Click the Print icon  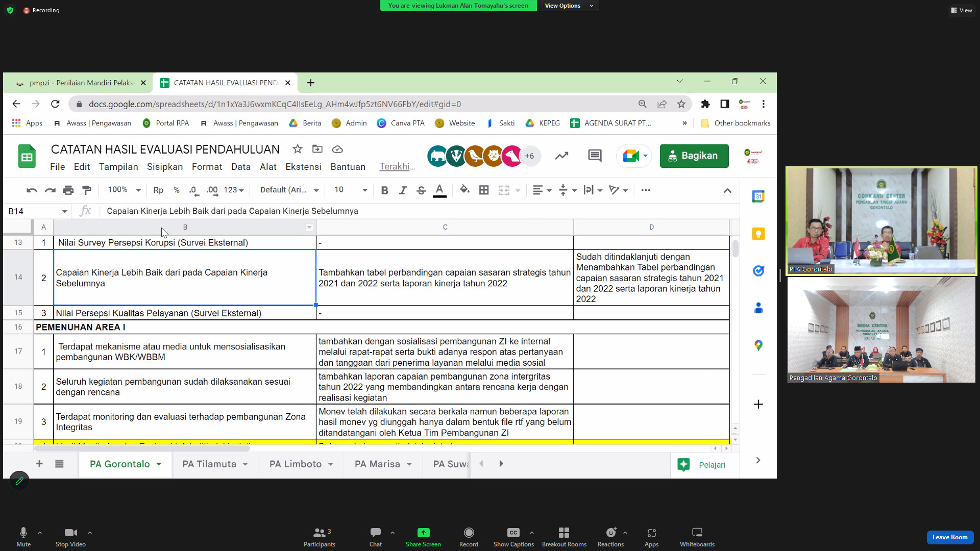pos(68,190)
